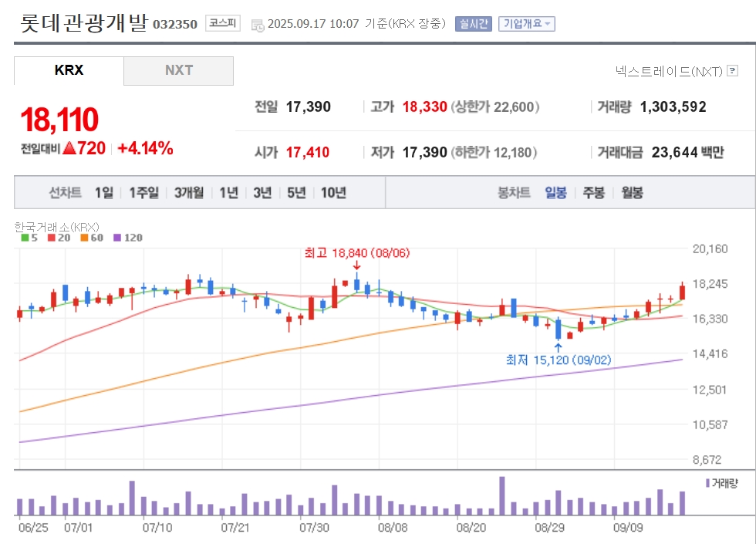Show the 1일 line chart
The width and height of the screenshot is (756, 544).
104,193
